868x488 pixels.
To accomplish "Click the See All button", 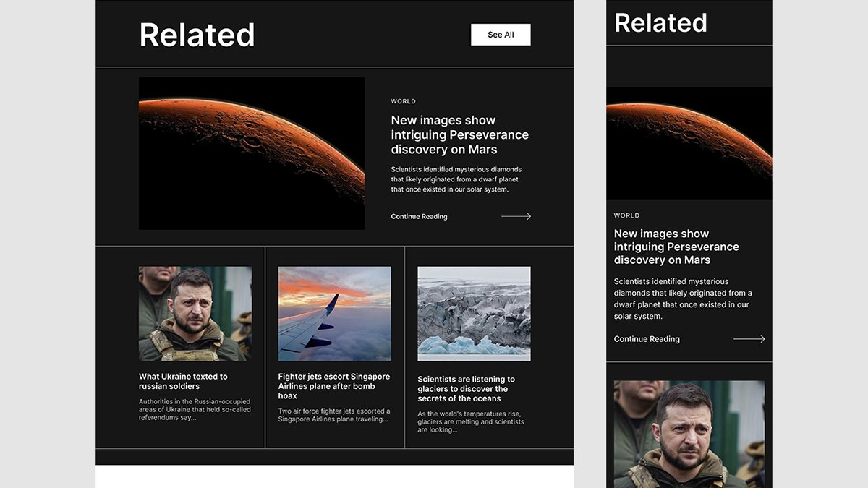I will (x=501, y=35).
